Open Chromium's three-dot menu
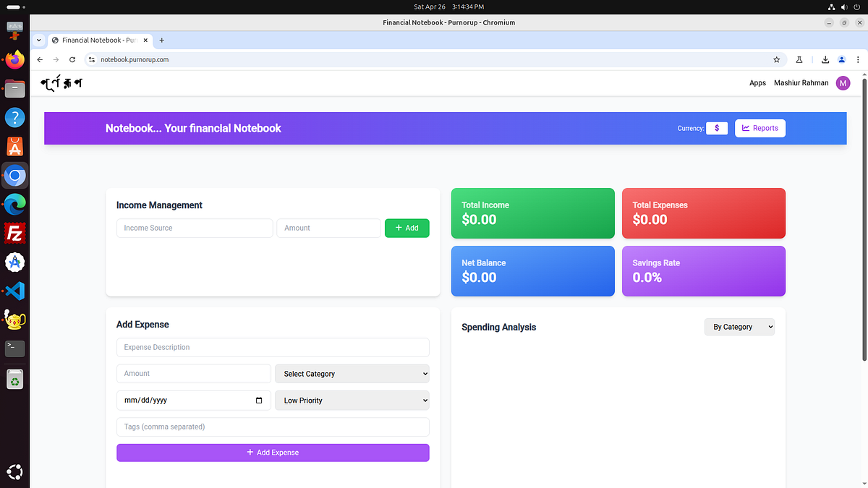The image size is (868, 488). [858, 59]
